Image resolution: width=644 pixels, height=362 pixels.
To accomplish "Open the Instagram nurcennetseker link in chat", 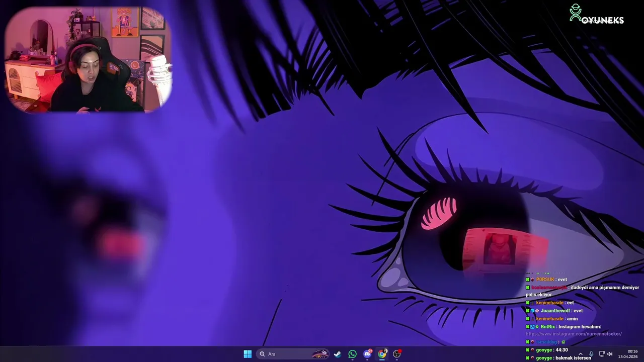I will point(574,334).
